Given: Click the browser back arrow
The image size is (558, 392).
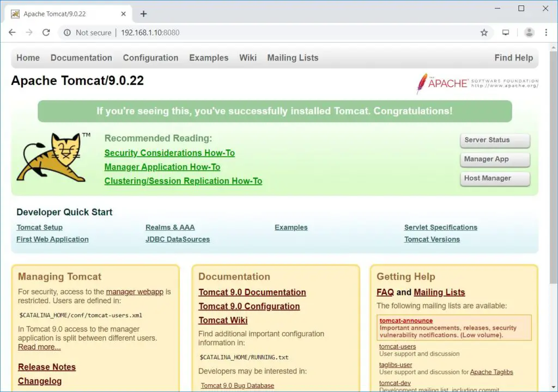Looking at the screenshot, I should click(x=12, y=32).
